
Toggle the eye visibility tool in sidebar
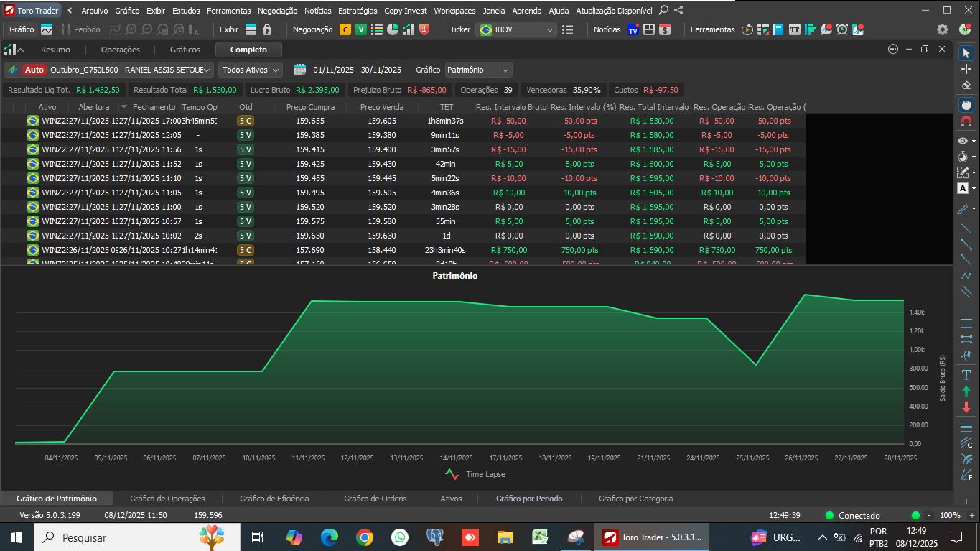[x=963, y=141]
